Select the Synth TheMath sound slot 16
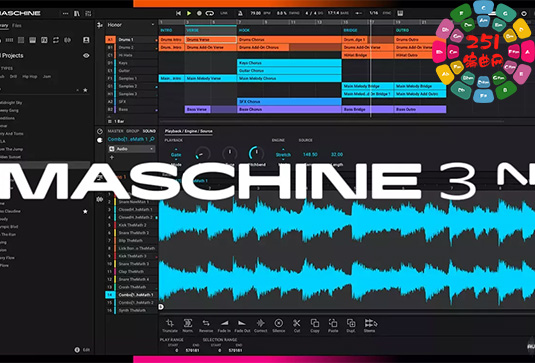 [131, 310]
